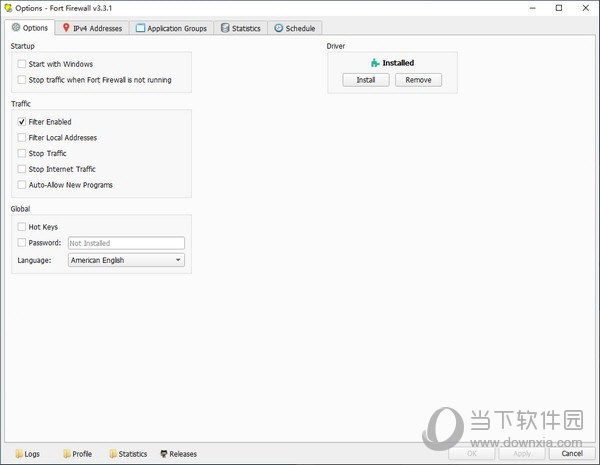Select the Options tab
Viewport: 600px width, 465px height.
click(x=30, y=28)
